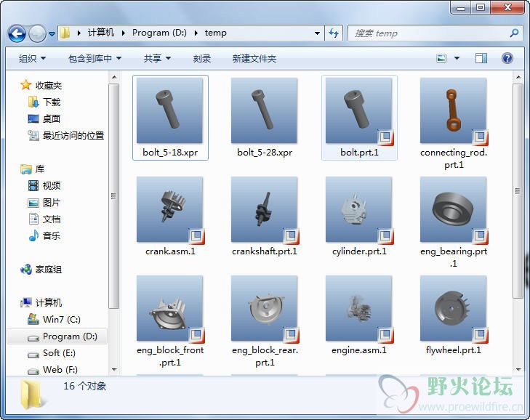Select 家庭组 in the navigation pane
The height and width of the screenshot is (420, 530).
48,270
